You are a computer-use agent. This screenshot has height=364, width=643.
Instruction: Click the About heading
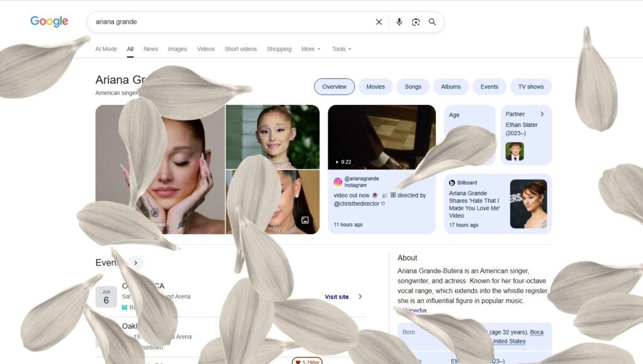407,258
